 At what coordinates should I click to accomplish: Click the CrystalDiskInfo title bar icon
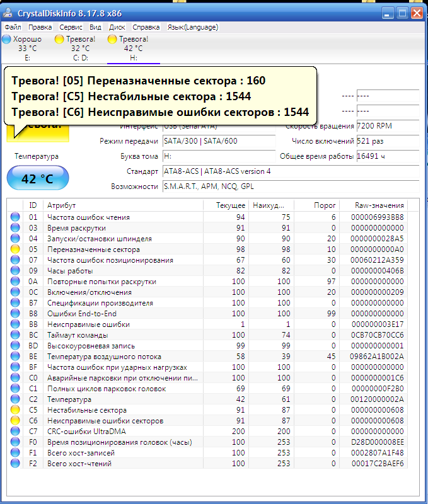[8, 13]
